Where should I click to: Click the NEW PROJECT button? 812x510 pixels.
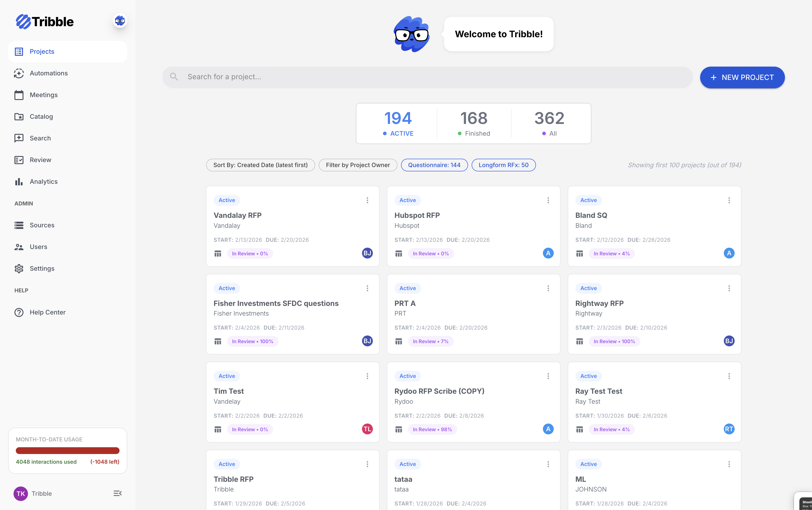pos(742,78)
